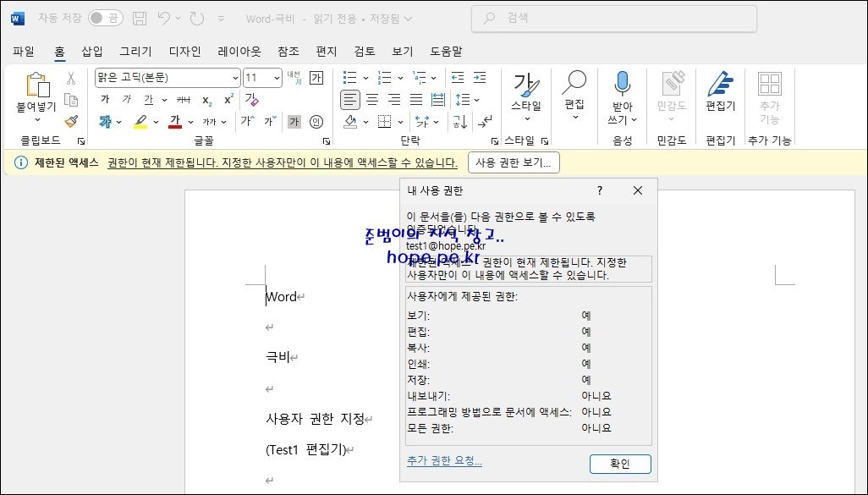Image resolution: width=868 pixels, height=495 pixels.
Task: Apply bold formatting with 가 button
Action: (x=105, y=100)
